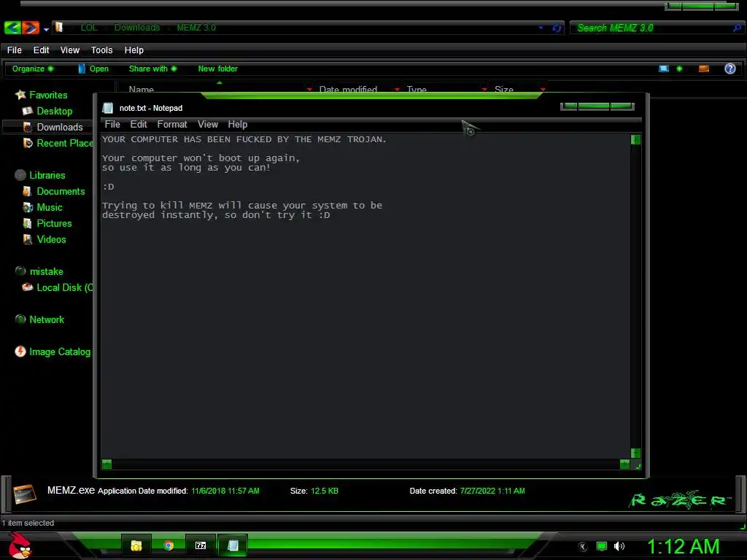This screenshot has height=560, width=747.
Task: Open Videos library
Action: [x=44, y=239]
